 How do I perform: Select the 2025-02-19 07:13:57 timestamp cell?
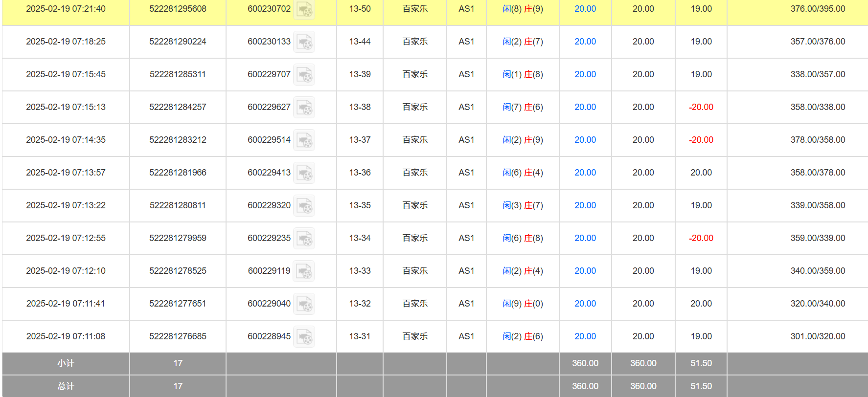coord(66,173)
